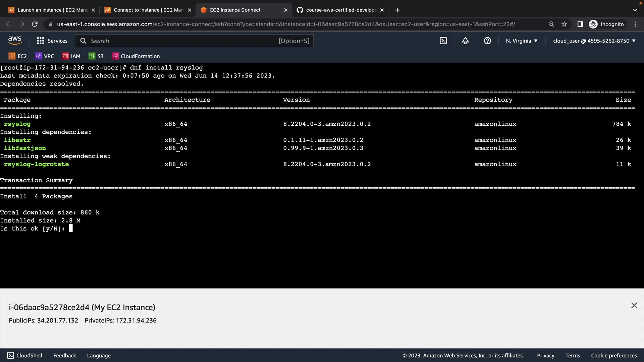Open the Services grid menu
Screen dimensions: 644x362
point(52,41)
